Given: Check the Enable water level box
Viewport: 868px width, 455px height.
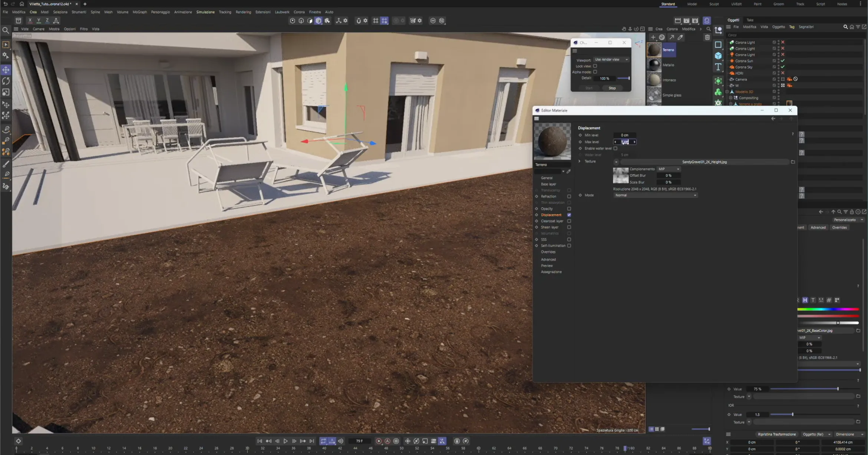Looking at the screenshot, I should click(x=615, y=148).
